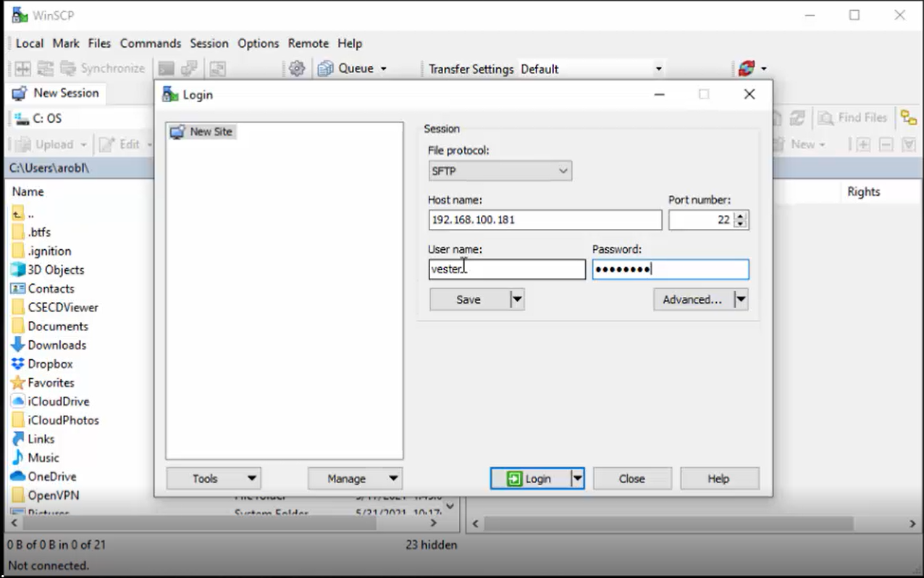Expand the Advanced dropdown arrow

(741, 299)
